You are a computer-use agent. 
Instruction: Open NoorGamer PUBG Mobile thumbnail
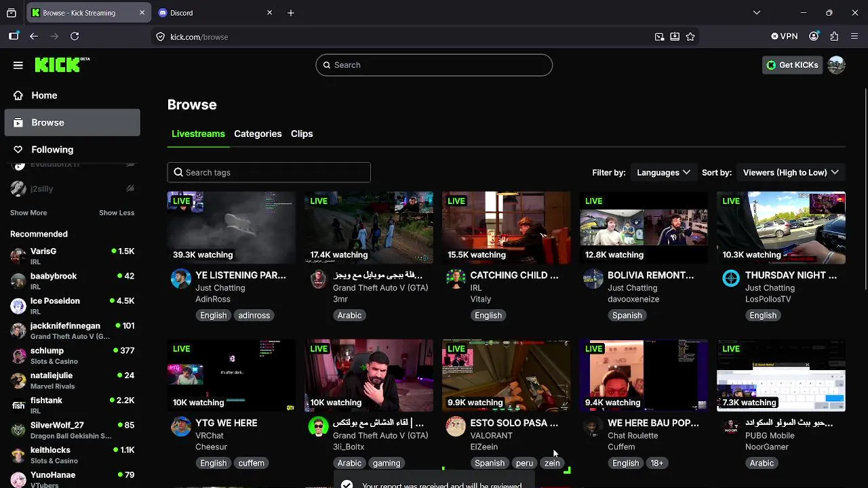[x=781, y=375]
